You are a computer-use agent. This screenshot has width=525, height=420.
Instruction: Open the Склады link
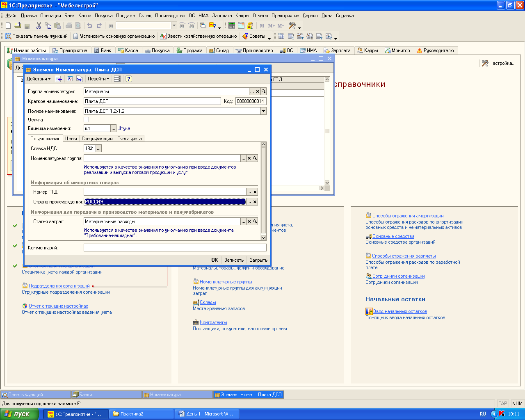[x=208, y=302]
